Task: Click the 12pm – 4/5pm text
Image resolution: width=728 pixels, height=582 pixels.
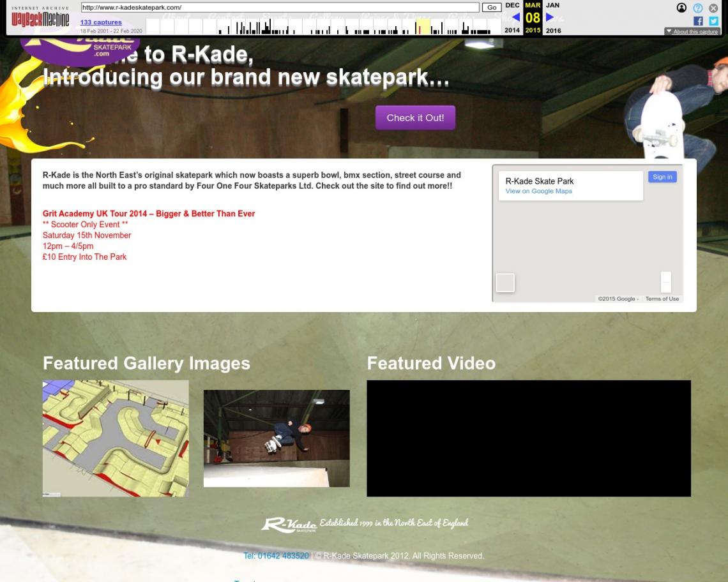Action: pos(68,246)
